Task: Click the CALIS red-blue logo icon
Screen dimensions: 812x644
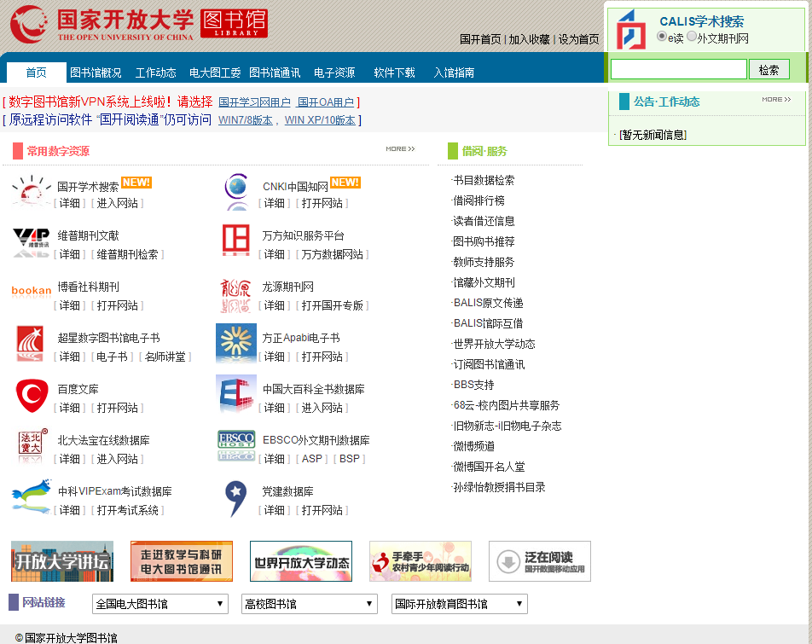Action: click(x=631, y=30)
